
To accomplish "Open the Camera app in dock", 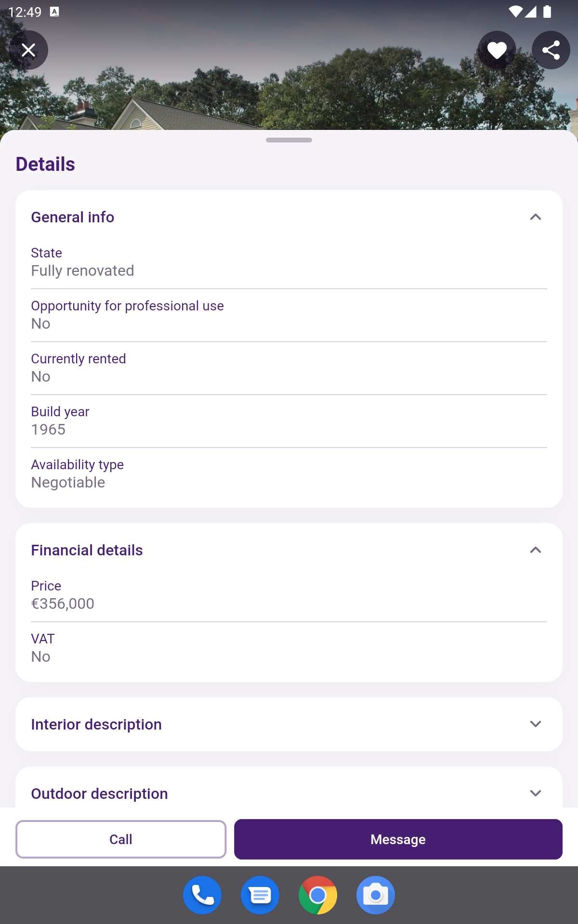I will [376, 895].
